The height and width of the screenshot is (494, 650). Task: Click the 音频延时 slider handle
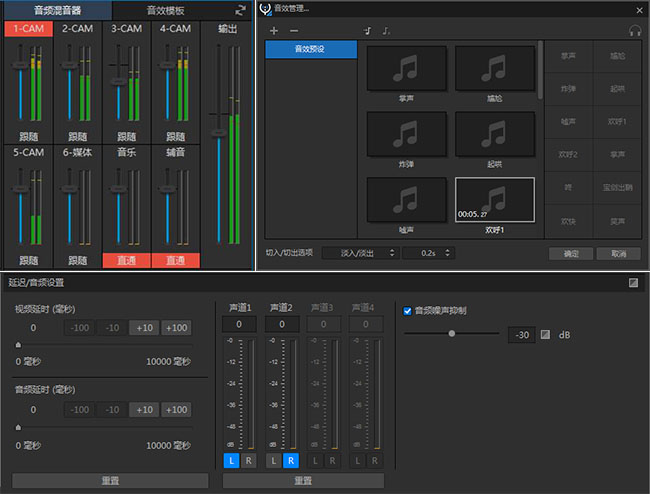pyautogui.click(x=18, y=427)
